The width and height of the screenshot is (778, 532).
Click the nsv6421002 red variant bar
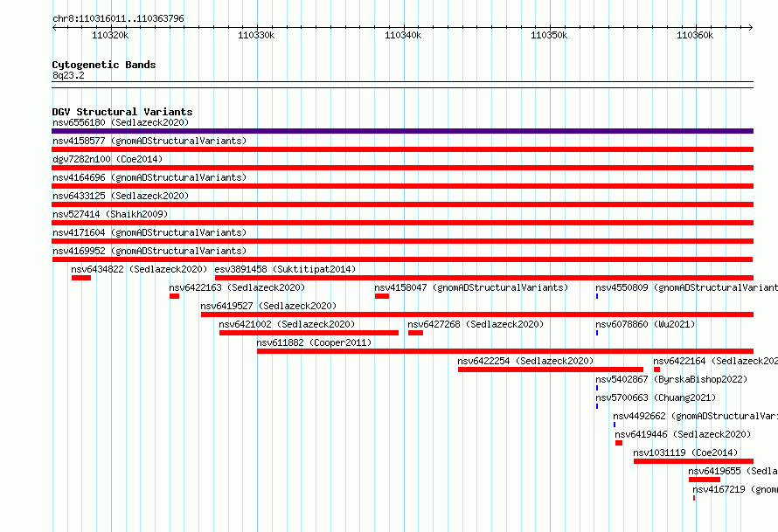[309, 333]
